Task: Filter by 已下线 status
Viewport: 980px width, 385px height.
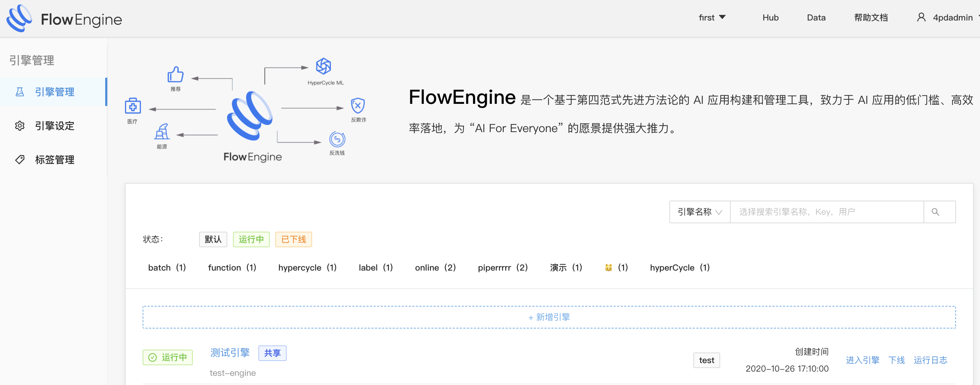Action: (293, 239)
